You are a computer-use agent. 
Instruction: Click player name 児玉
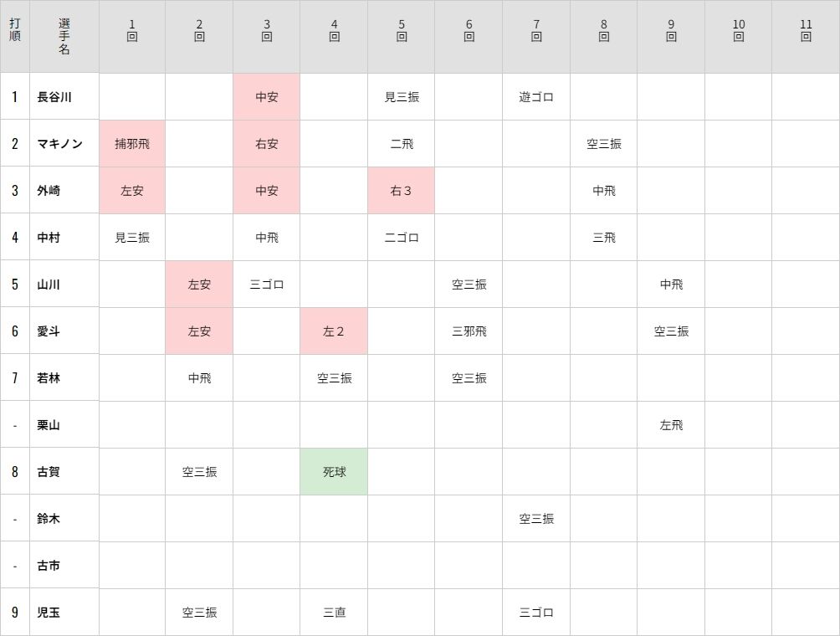(x=49, y=612)
